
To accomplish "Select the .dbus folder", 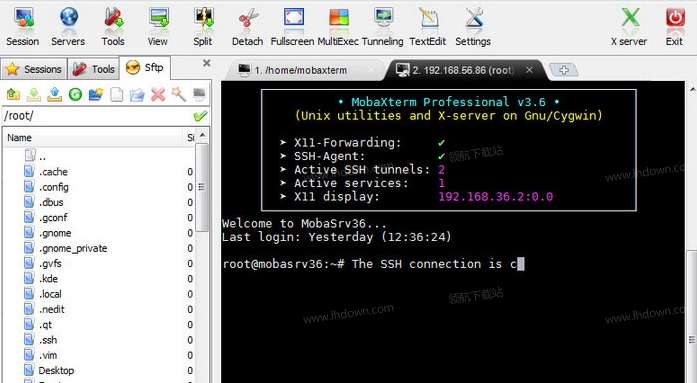I will [44, 202].
